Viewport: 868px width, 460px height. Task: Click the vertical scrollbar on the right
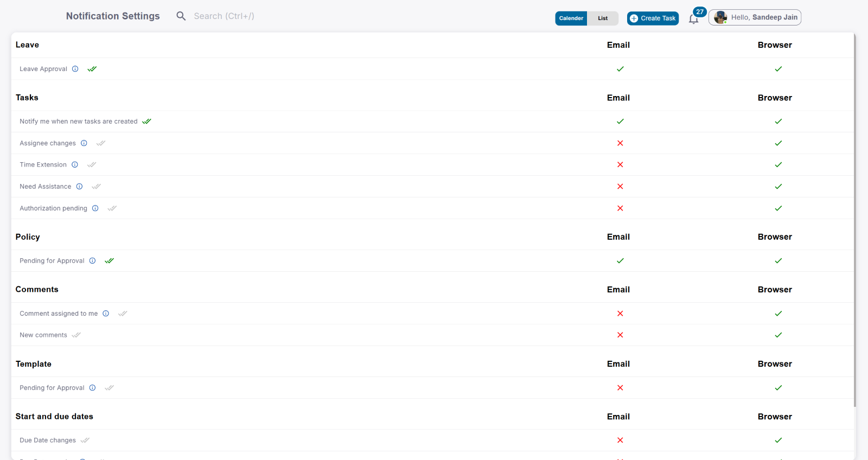pyautogui.click(x=855, y=217)
